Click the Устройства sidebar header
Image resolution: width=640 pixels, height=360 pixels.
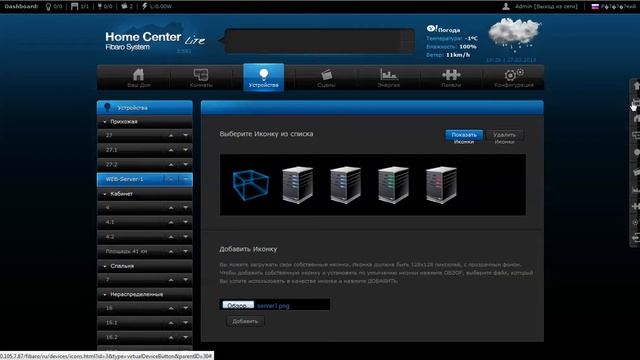[x=144, y=108]
